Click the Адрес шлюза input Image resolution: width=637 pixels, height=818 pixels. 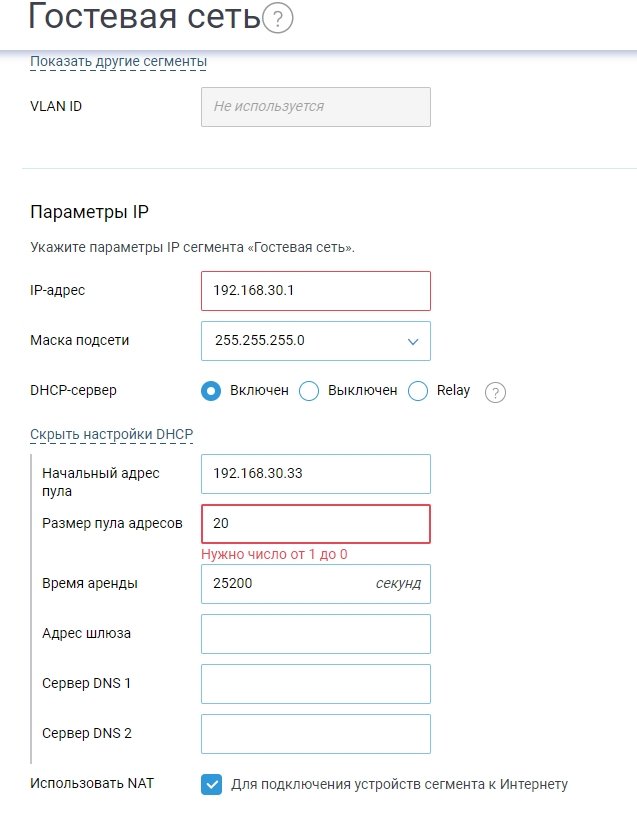coord(316,634)
